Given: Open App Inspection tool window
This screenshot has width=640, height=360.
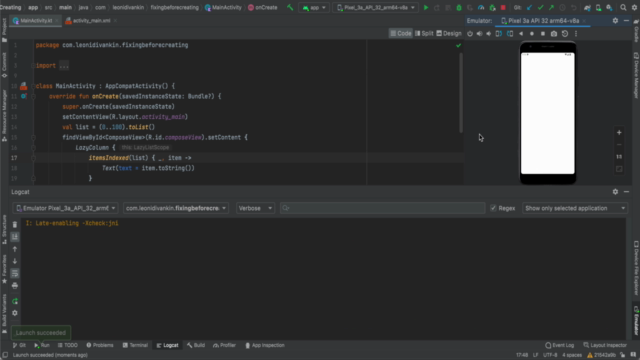Looking at the screenshot, I should [x=264, y=345].
